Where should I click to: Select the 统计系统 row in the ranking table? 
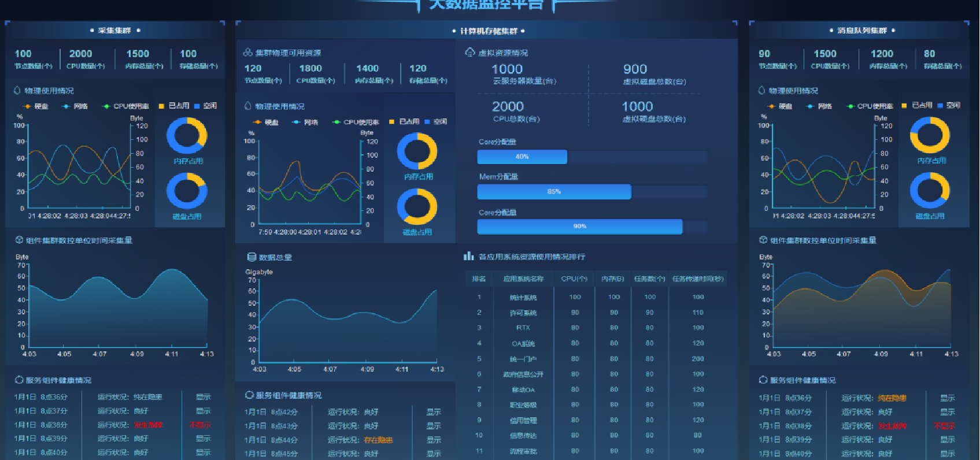click(x=523, y=297)
